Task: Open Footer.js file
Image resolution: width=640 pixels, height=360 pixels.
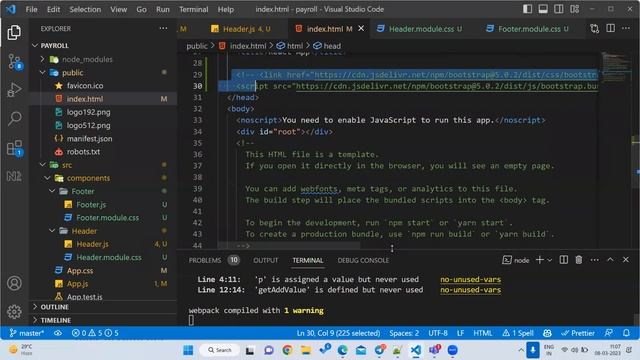Action: 91,204
